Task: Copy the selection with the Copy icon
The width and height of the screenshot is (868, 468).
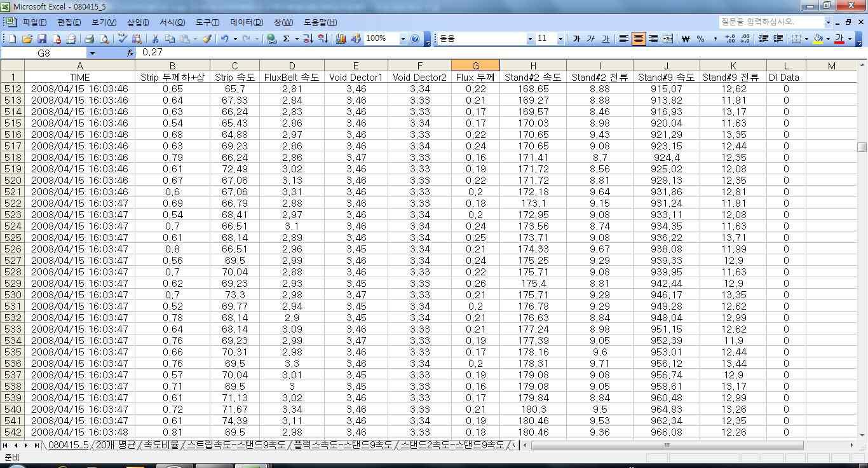Action: (x=170, y=39)
